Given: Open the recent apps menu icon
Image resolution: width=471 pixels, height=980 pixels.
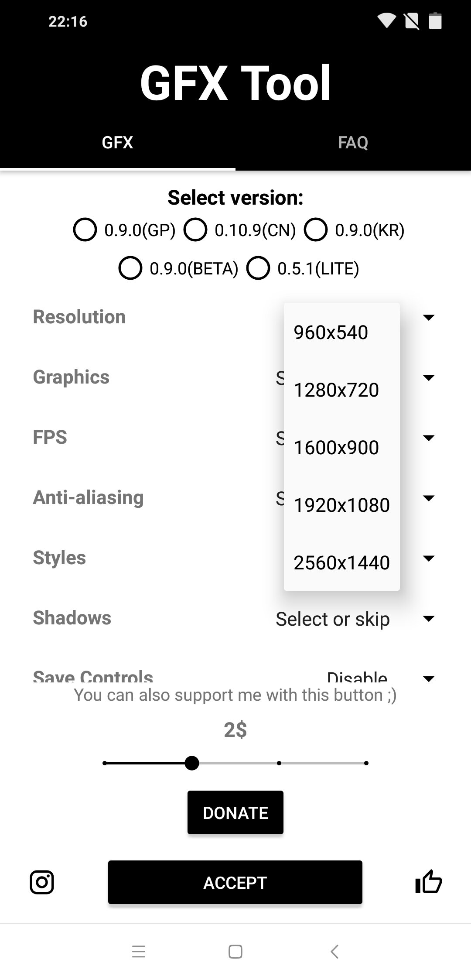Looking at the screenshot, I should point(139,951).
